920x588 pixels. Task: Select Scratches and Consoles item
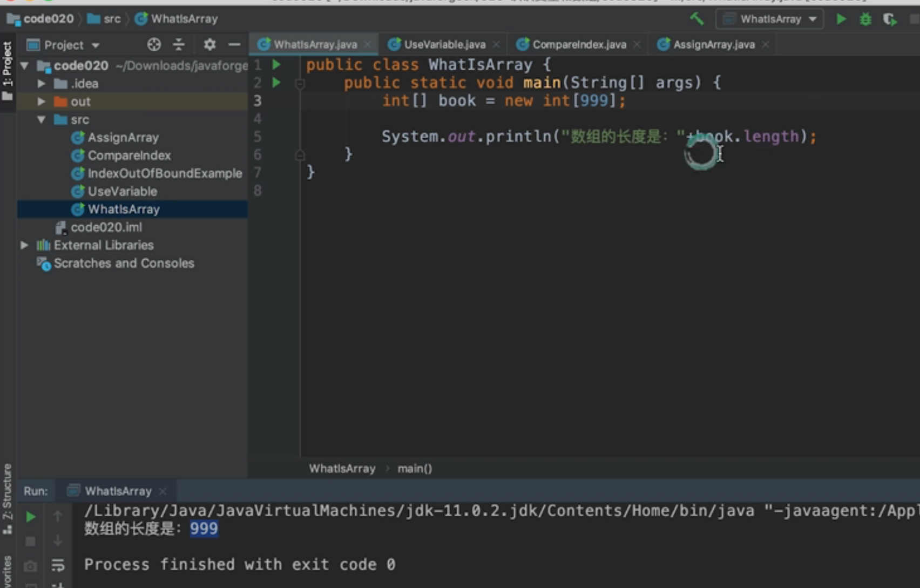(x=124, y=263)
